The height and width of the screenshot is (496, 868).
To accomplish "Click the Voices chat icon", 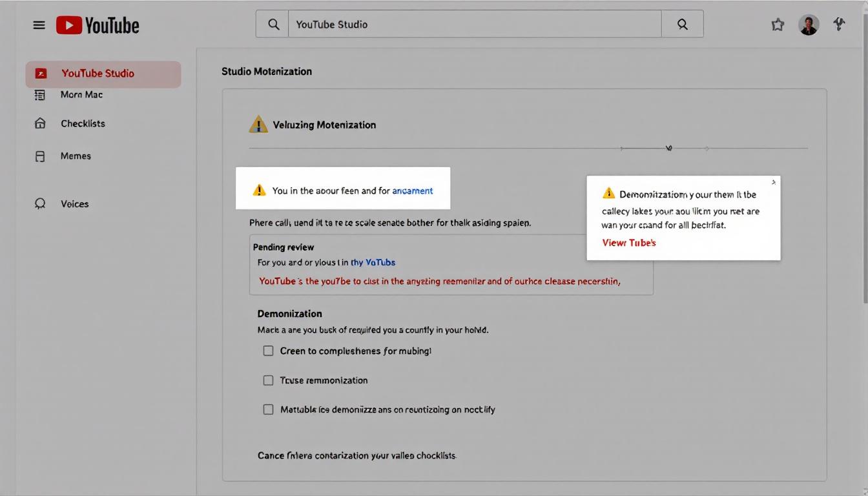I will point(40,203).
